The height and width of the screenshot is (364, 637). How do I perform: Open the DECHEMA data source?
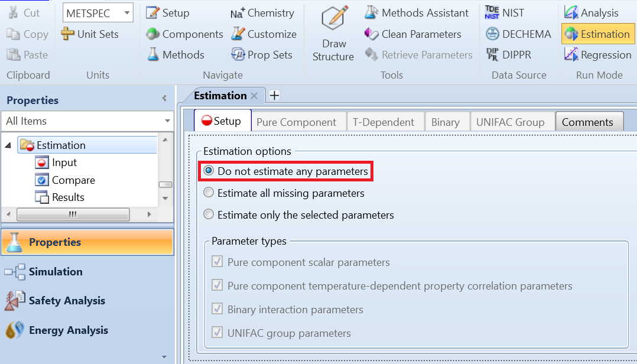518,34
